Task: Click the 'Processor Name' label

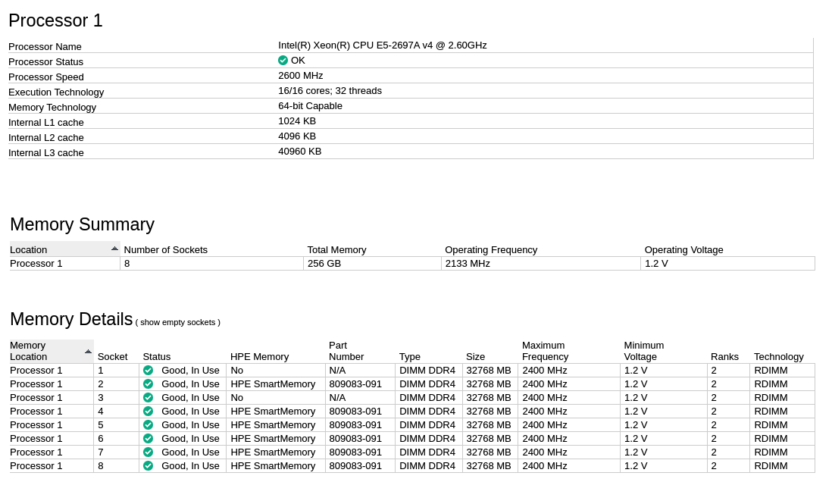Action: pyautogui.click(x=45, y=47)
